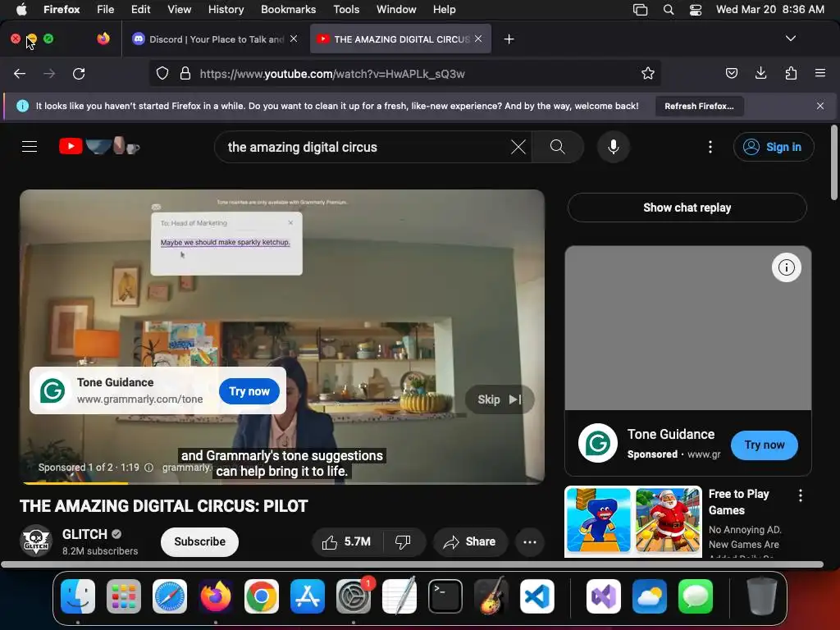Open the tracking protection shield icon
The image size is (840, 630).
[x=162, y=74]
